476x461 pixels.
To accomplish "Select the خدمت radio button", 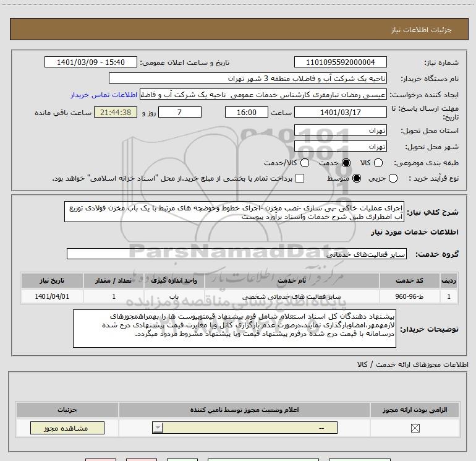I will click(346, 163).
